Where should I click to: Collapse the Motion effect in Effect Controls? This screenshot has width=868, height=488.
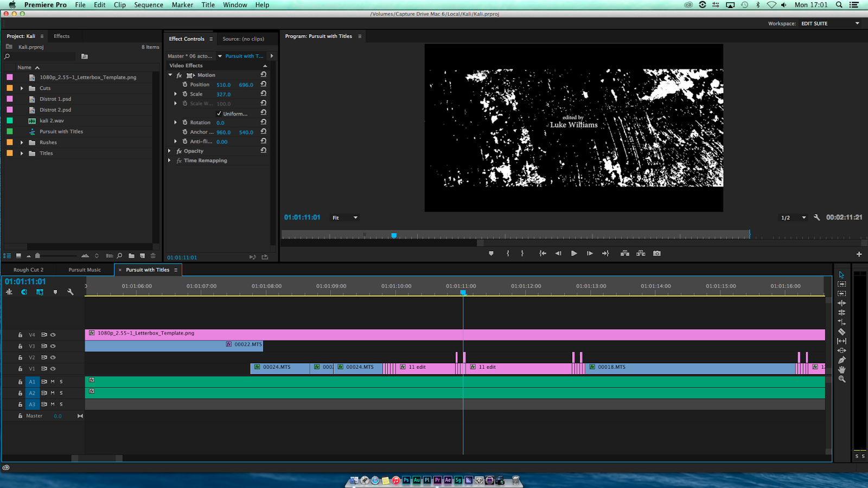(170, 75)
